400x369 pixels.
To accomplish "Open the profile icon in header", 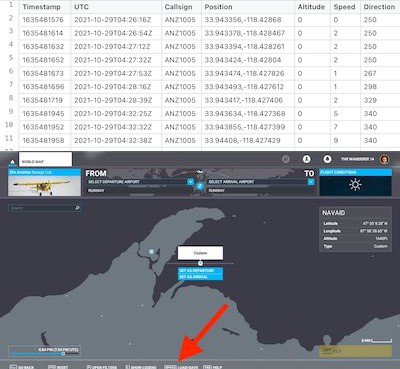I will [x=306, y=159].
